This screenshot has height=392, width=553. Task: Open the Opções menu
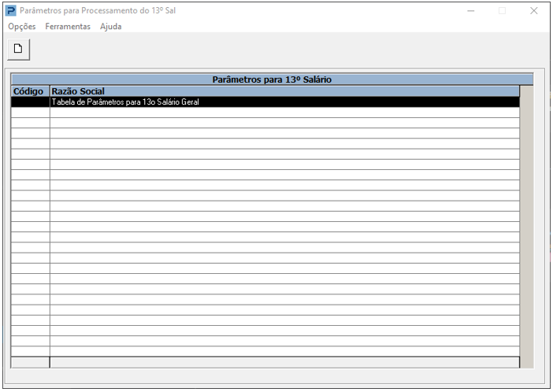point(22,27)
